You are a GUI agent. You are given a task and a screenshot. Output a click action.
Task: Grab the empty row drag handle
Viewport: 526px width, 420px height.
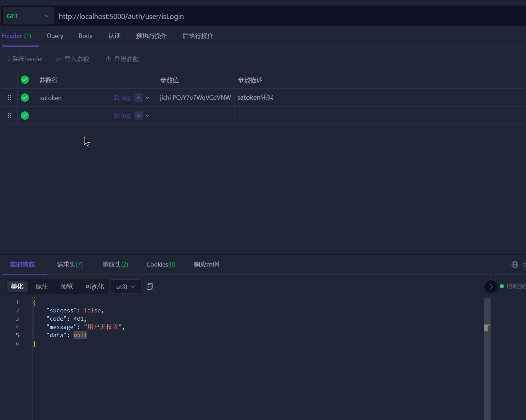click(10, 116)
